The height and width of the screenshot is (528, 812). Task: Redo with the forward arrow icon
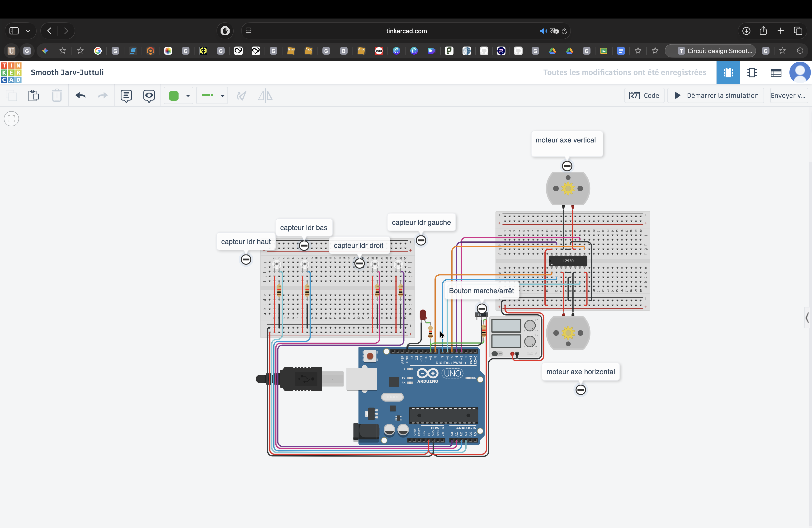click(x=103, y=95)
